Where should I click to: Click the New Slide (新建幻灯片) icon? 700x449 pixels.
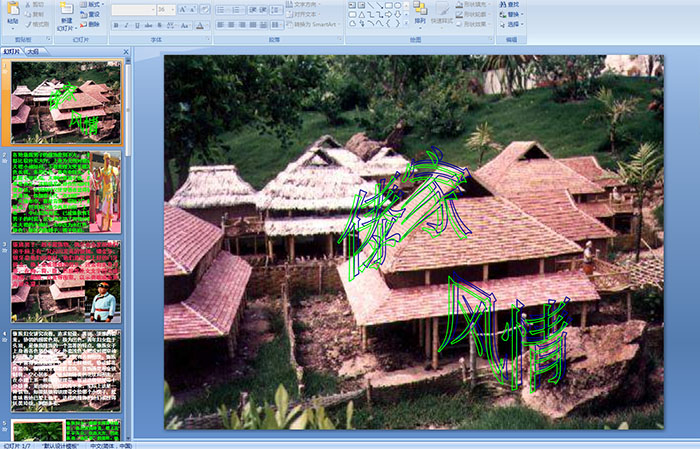[67, 9]
